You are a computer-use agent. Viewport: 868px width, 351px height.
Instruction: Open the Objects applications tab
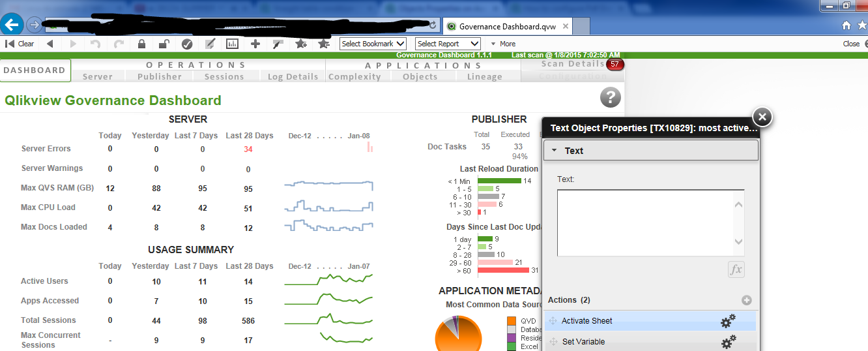(x=420, y=76)
